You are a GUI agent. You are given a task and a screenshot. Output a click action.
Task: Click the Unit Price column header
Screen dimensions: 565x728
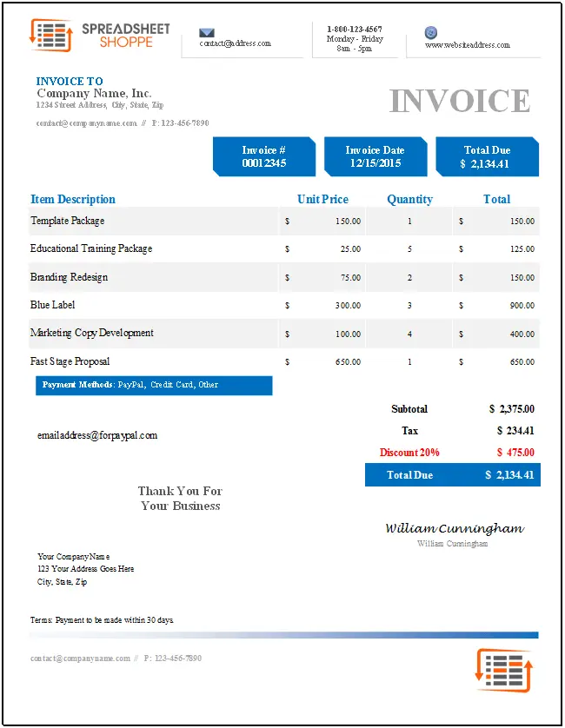323,199
